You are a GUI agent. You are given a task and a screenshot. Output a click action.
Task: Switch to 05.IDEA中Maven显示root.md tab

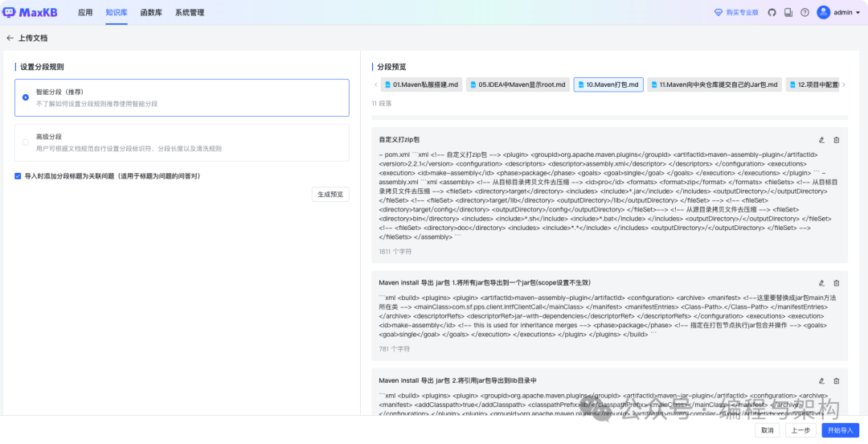518,84
